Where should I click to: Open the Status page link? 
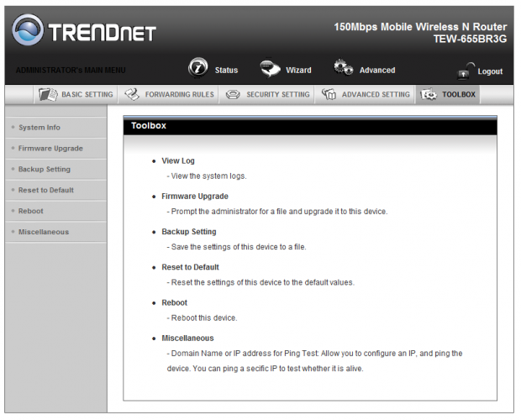point(226,70)
